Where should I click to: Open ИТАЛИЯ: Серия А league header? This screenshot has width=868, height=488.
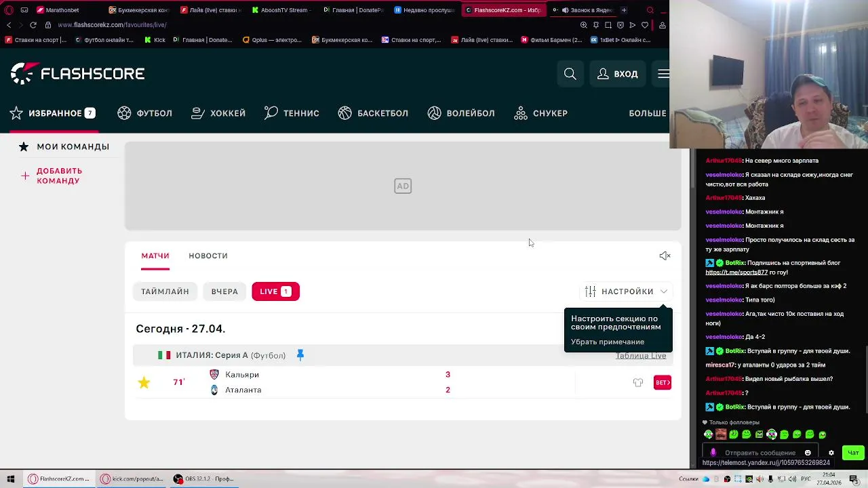231,355
